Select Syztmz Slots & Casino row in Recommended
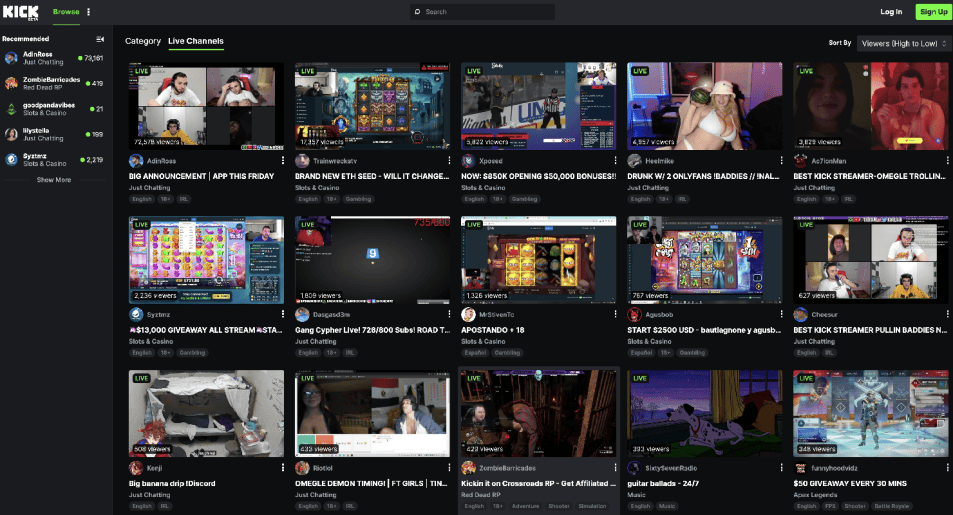 (x=53, y=160)
